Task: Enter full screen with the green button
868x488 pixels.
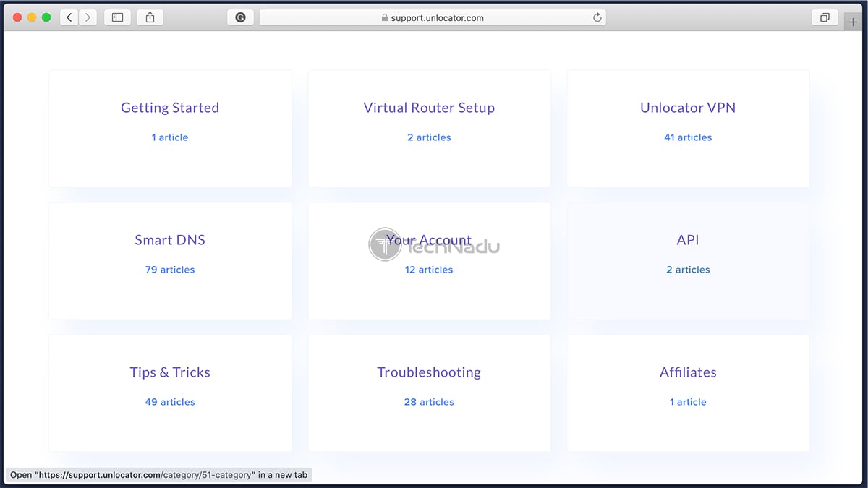Action: [46, 17]
